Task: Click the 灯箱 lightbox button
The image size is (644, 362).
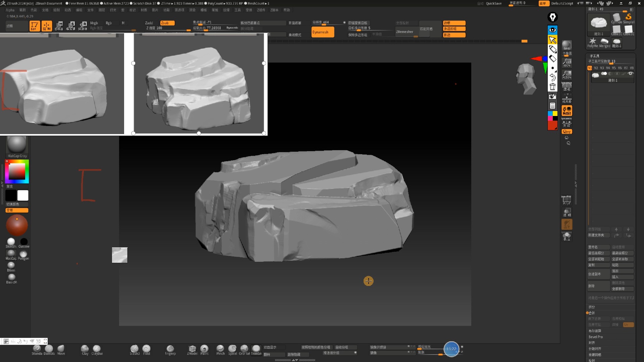Action: click(17, 26)
